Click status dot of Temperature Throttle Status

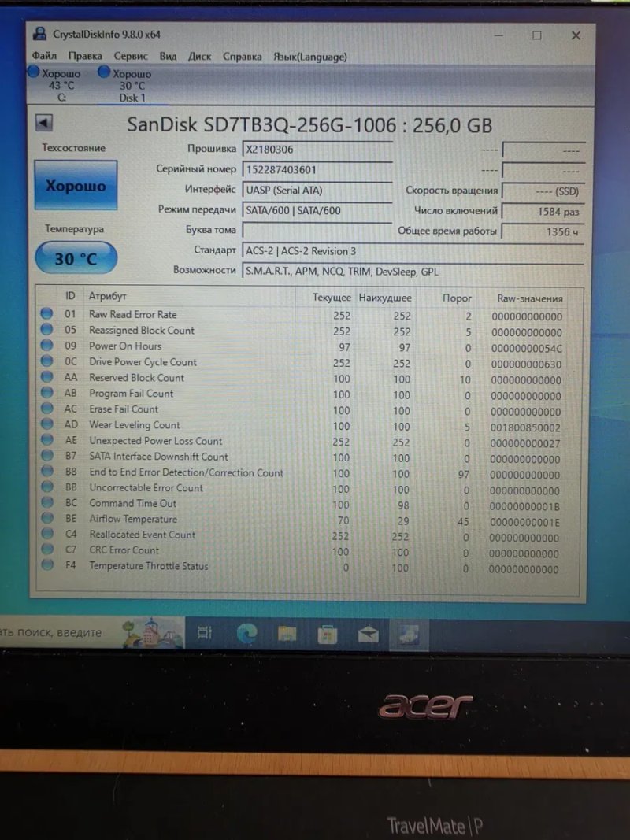46,564
